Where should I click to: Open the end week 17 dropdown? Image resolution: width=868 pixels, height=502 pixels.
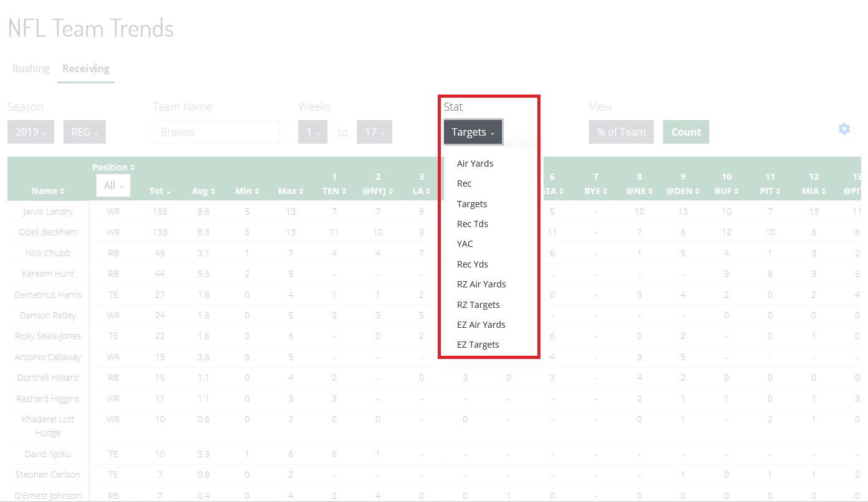(374, 132)
